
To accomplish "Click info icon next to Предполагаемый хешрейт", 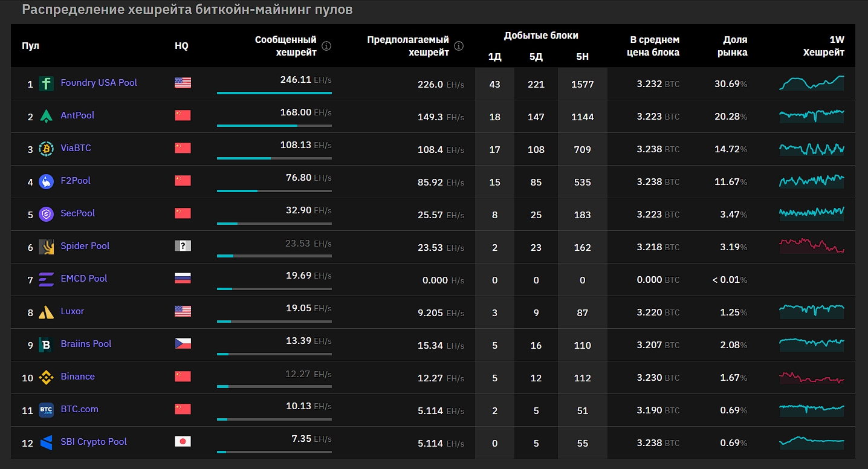I will click(459, 46).
